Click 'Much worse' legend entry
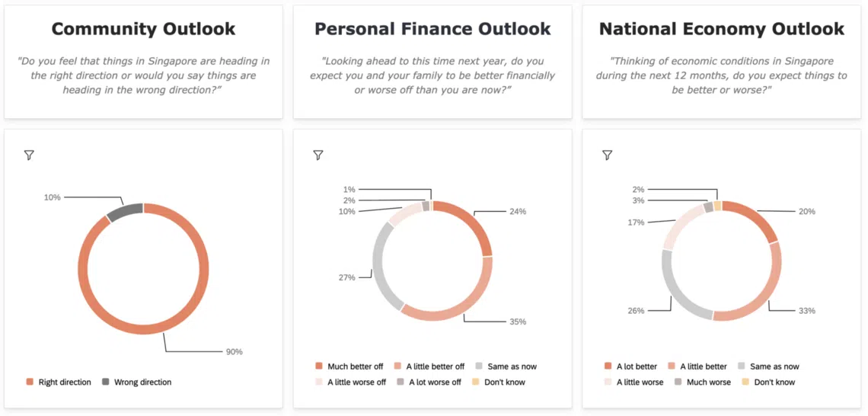Image resolution: width=868 pixels, height=416 pixels. [x=701, y=382]
